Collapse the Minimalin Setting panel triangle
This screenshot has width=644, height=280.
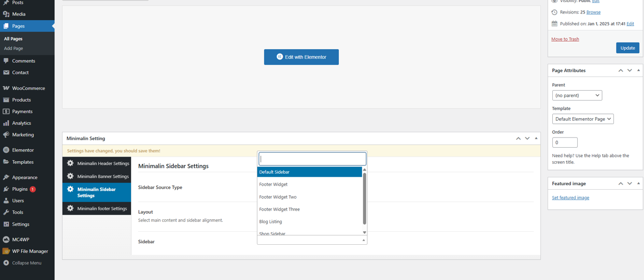click(536, 138)
